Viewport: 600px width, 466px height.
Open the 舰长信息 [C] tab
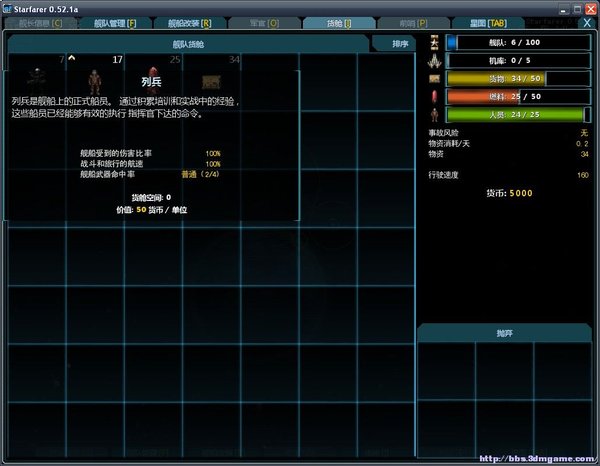[41, 23]
